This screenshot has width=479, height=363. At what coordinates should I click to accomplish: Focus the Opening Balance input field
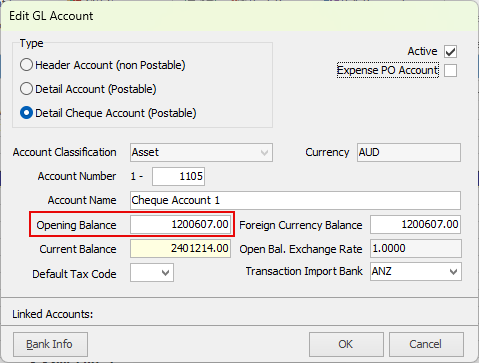coord(180,224)
